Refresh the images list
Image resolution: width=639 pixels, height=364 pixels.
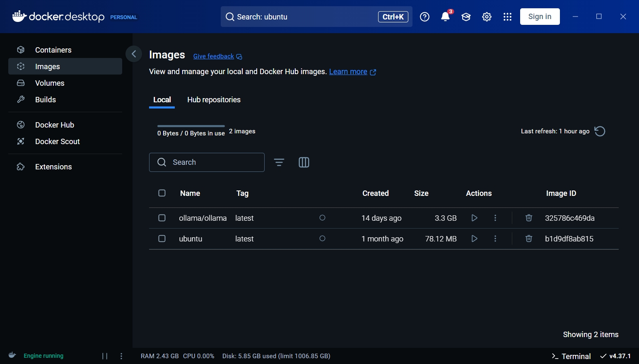[x=600, y=131]
